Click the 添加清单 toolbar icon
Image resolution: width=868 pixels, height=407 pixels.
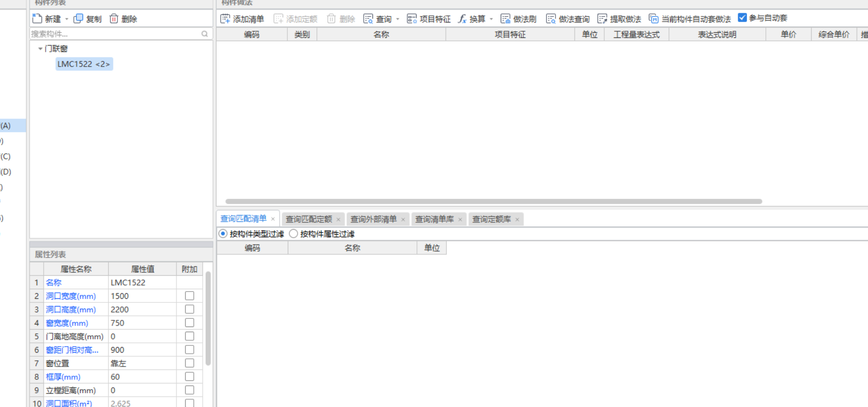[x=225, y=19]
